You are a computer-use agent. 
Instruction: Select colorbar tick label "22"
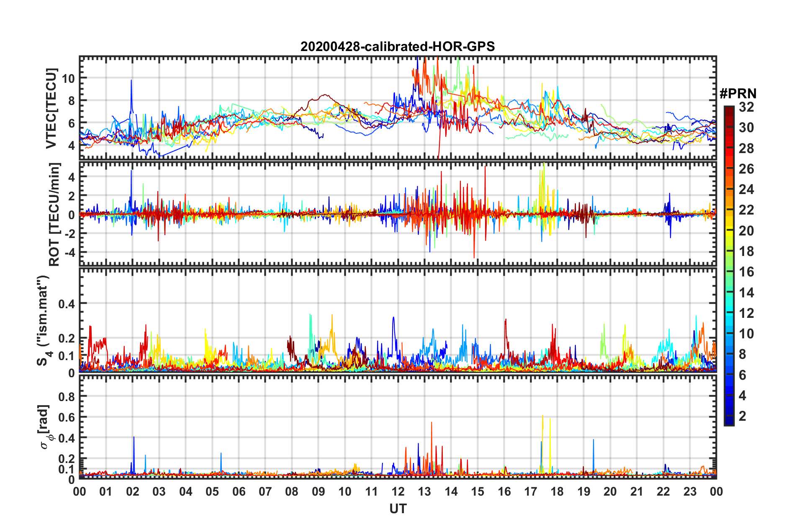click(x=746, y=210)
